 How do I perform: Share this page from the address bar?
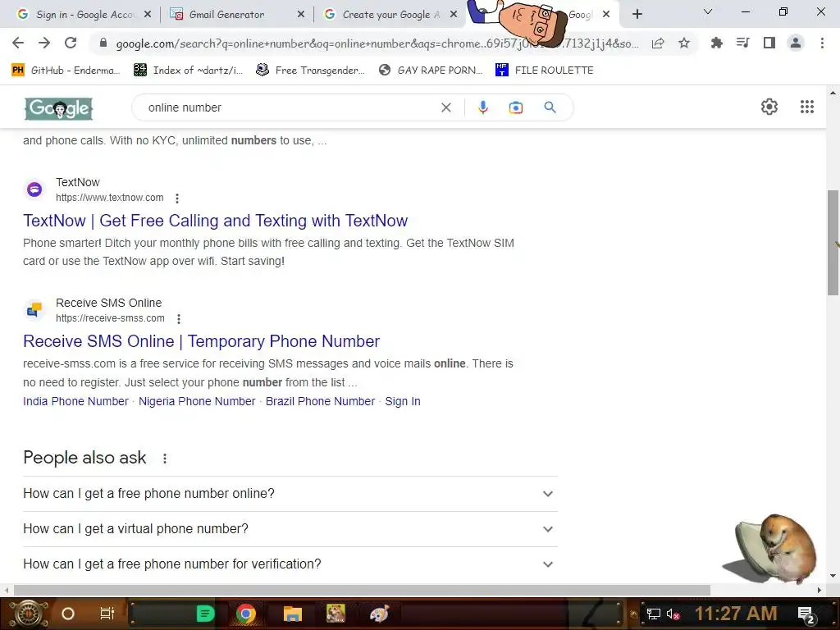click(658, 43)
